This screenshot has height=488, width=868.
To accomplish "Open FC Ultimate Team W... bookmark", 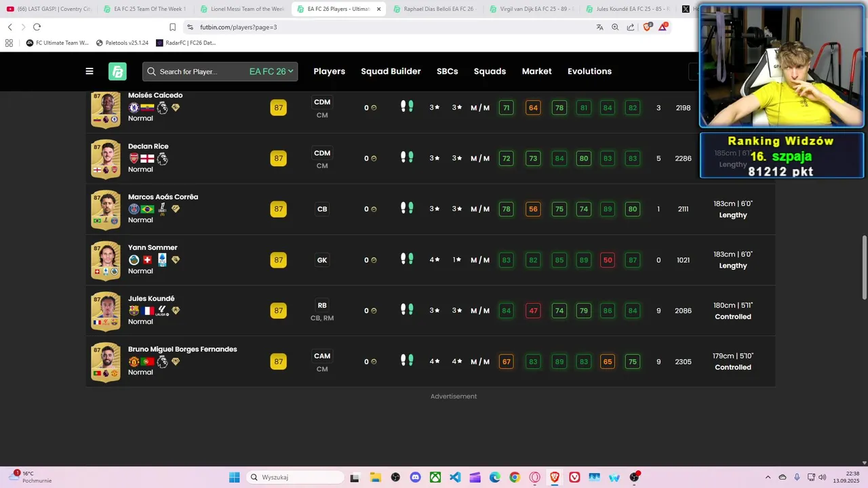I will click(57, 43).
